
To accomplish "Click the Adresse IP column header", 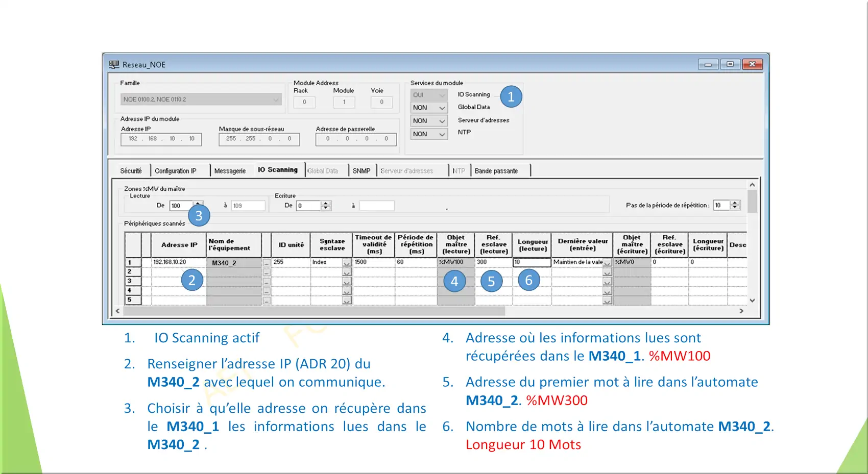I will tap(179, 245).
